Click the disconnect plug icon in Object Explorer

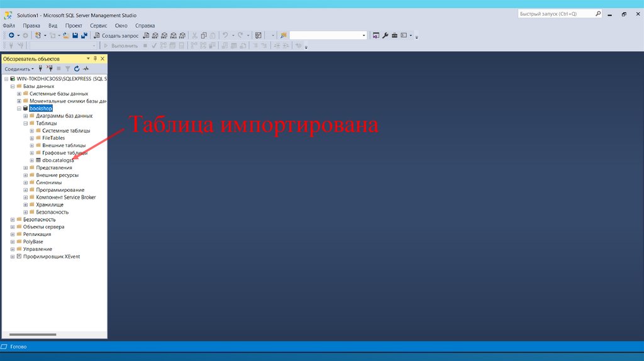pos(50,69)
